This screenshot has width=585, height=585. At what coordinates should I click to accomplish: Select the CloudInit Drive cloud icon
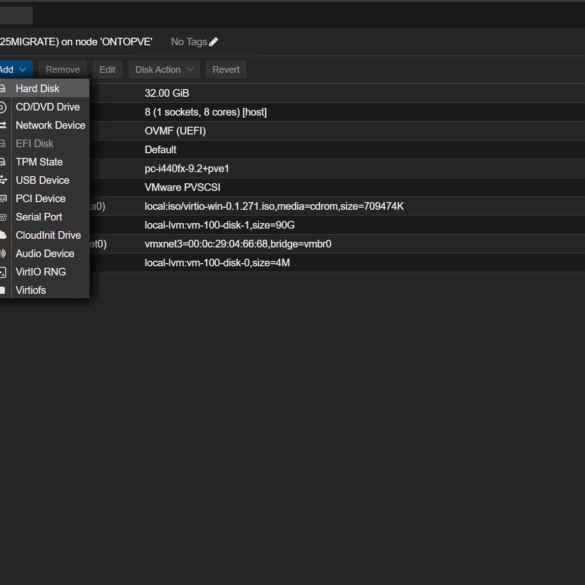coord(3,235)
